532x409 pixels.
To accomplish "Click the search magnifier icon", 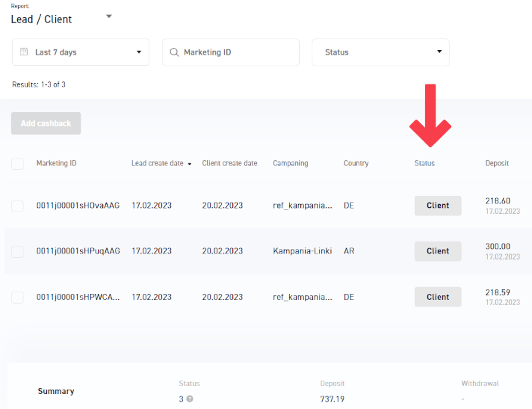I will (x=174, y=52).
